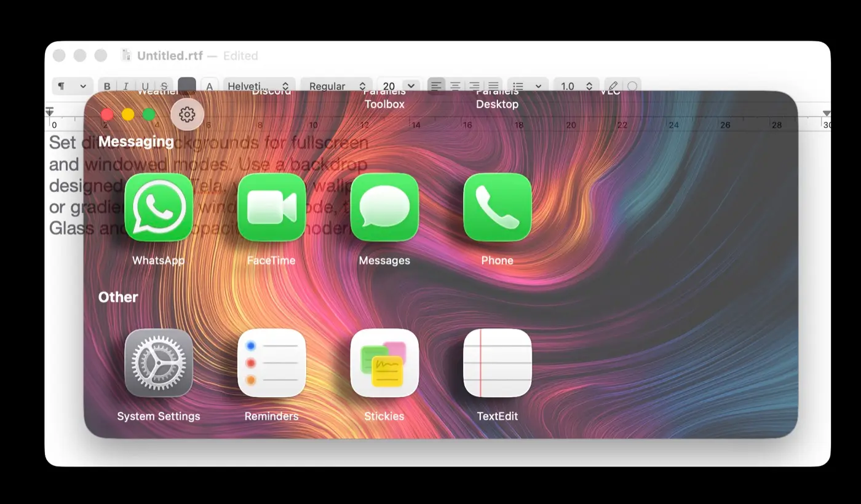Open the text color swatch in TextEdit
Image resolution: width=861 pixels, height=504 pixels.
187,86
